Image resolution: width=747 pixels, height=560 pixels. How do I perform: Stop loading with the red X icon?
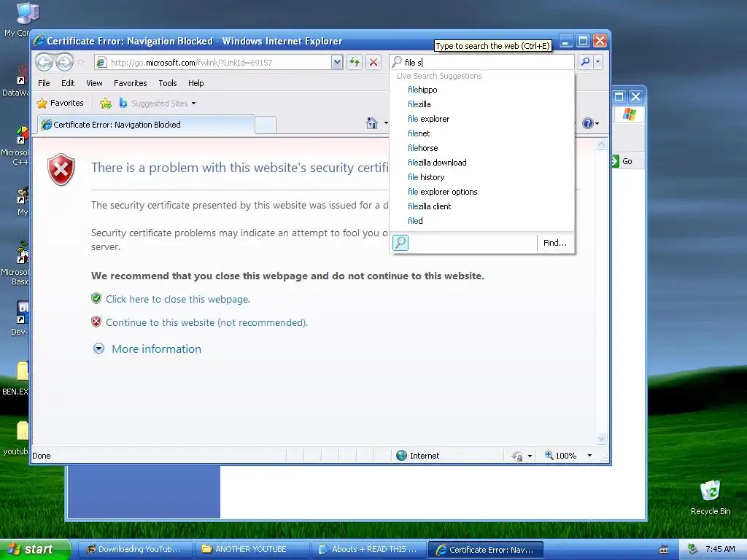[x=373, y=63]
